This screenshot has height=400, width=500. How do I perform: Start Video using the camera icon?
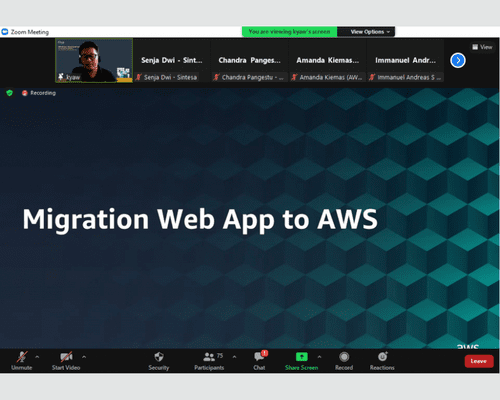click(x=66, y=361)
